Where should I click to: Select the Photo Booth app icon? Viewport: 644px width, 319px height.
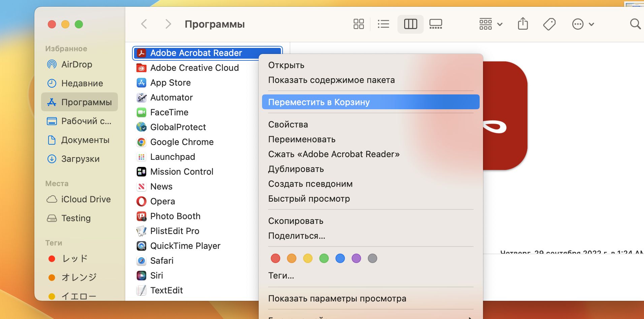pyautogui.click(x=141, y=216)
